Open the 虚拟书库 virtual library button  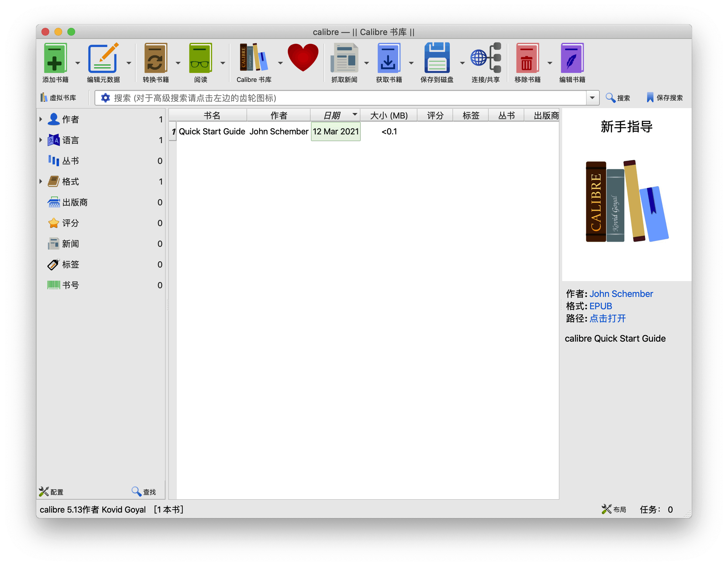point(58,98)
